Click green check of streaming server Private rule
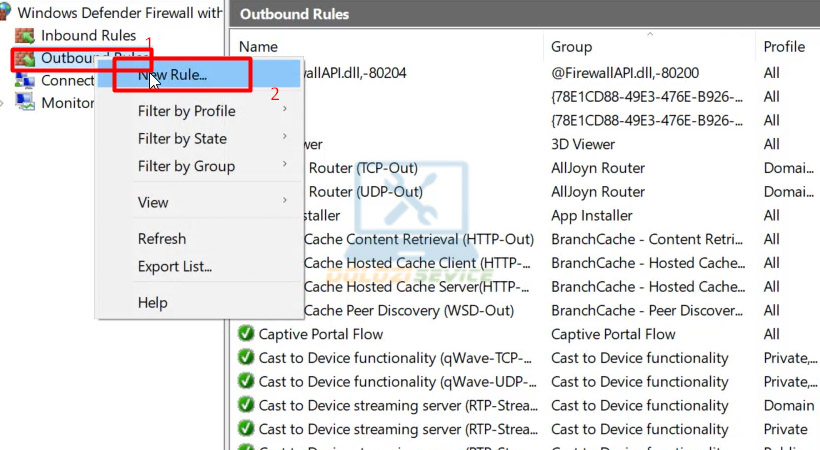This screenshot has width=820, height=450. [246, 429]
